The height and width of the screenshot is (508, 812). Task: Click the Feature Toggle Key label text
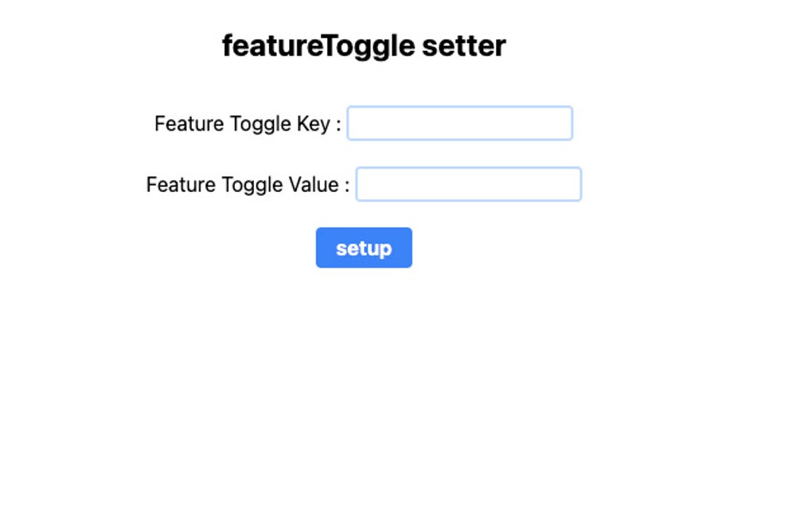[247, 123]
